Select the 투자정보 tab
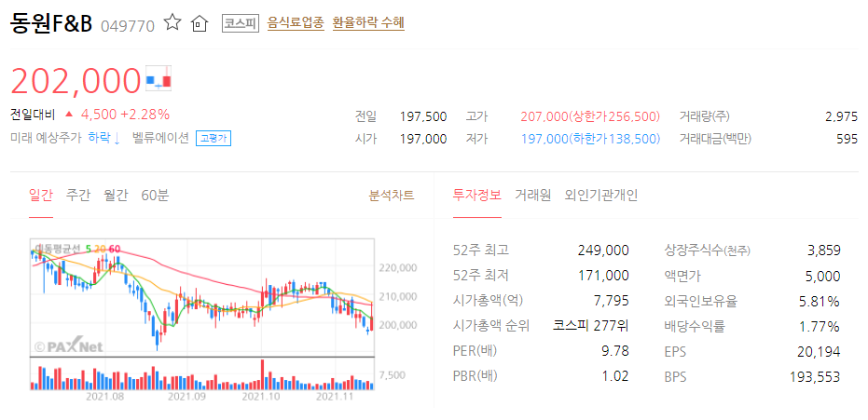This screenshot has height=420, width=868. [x=477, y=195]
